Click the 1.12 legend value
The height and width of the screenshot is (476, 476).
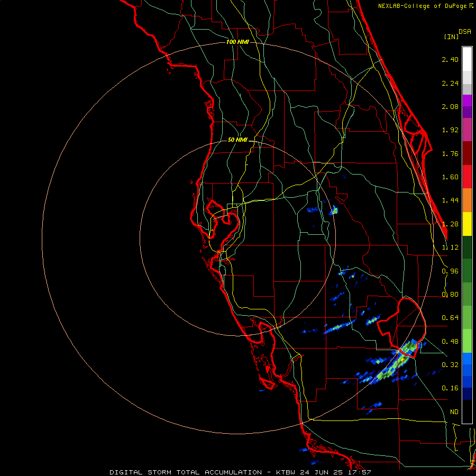[450, 248]
